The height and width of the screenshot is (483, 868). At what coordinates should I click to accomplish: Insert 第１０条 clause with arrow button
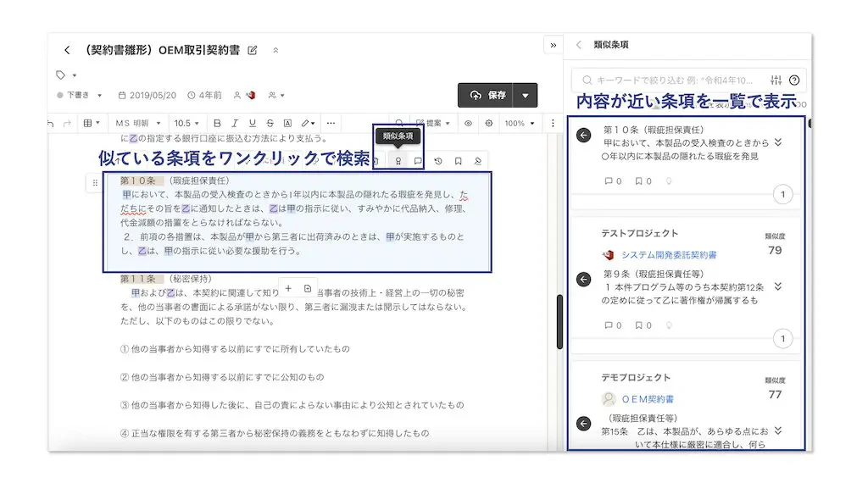coord(583,135)
